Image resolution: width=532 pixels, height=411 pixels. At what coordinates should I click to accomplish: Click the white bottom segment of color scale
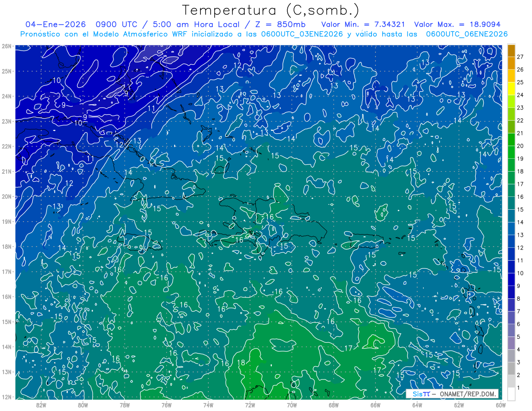tap(511, 394)
